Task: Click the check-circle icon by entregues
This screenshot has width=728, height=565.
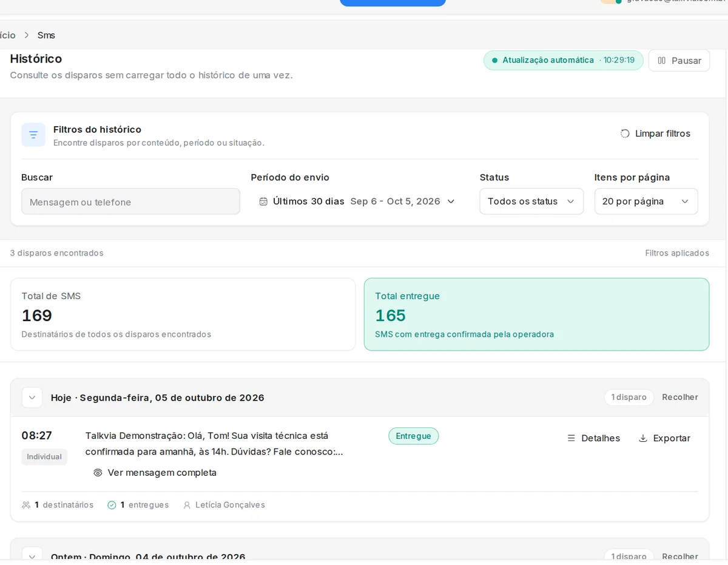Action: pos(112,505)
